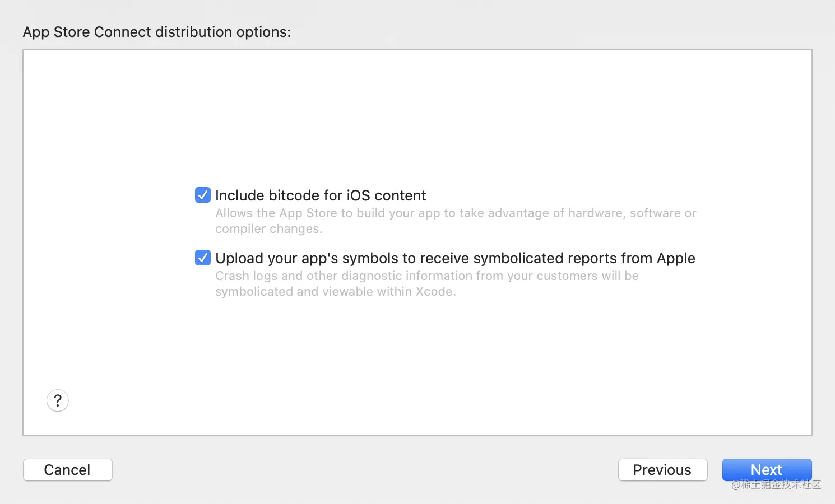This screenshot has height=504, width=835.
Task: Uncheck the Include bitcode for iOS checkbox
Action: coord(203,195)
